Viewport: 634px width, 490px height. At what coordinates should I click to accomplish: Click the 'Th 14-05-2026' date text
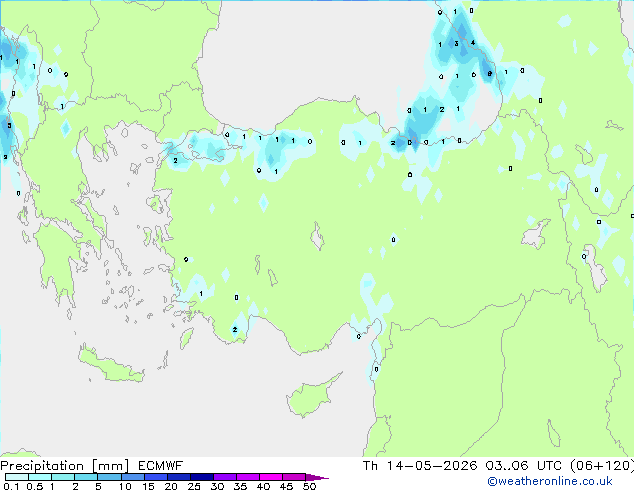[420, 466]
